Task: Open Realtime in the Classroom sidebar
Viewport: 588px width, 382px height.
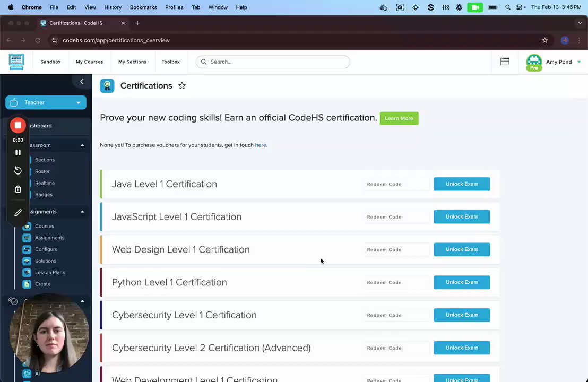Action: pos(45,183)
